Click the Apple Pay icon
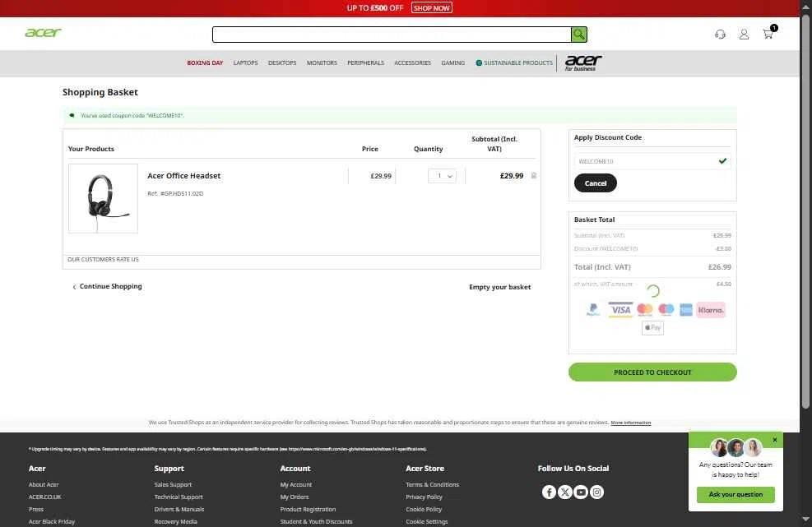 [652, 328]
